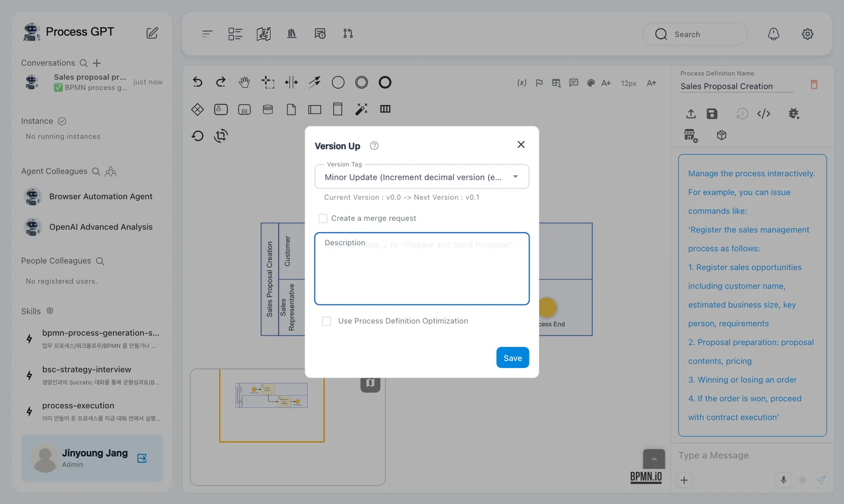The width and height of the screenshot is (844, 504).
Task: Activate the global connect arrow tool
Action: click(x=315, y=82)
